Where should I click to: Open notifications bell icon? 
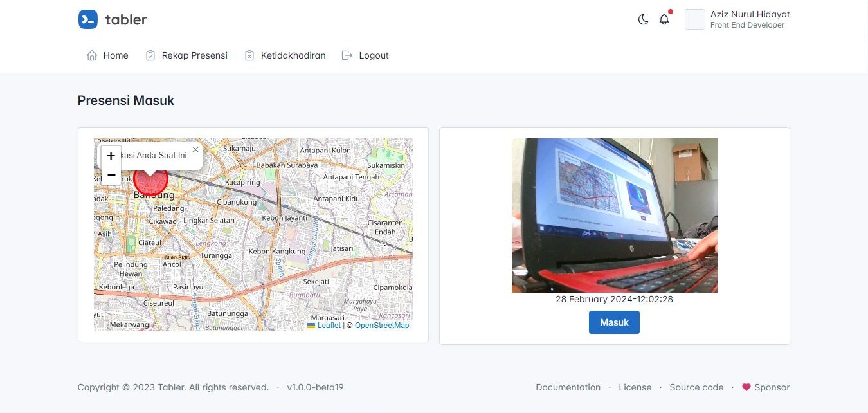click(x=664, y=19)
